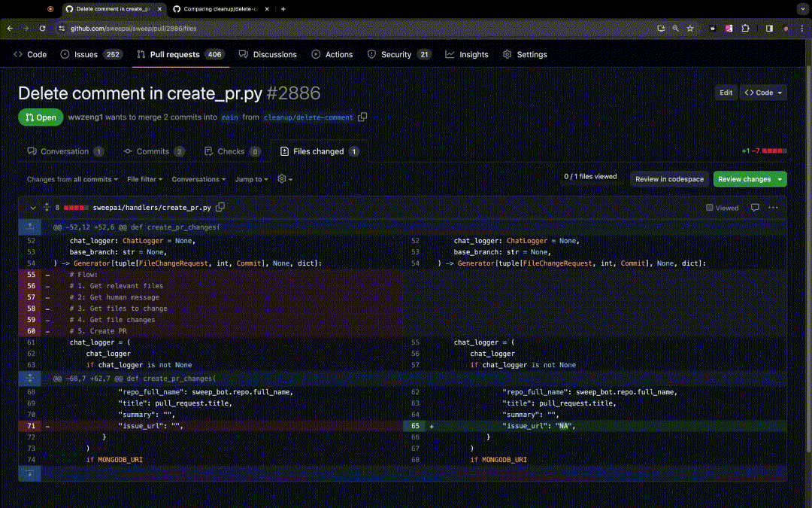The width and height of the screenshot is (812, 508).
Task: Open Conversations dropdown
Action: 198,179
